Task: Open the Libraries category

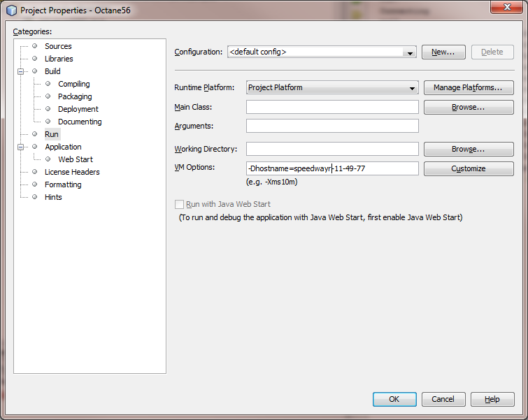Action: tap(59, 59)
